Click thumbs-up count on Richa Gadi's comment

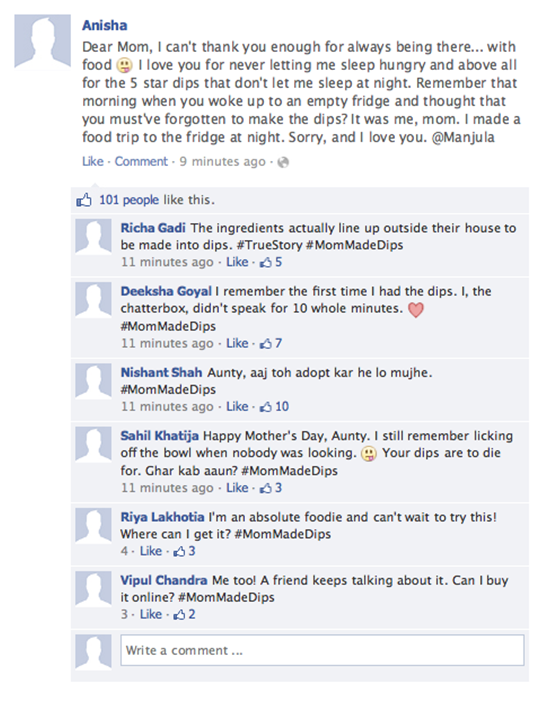click(x=271, y=262)
